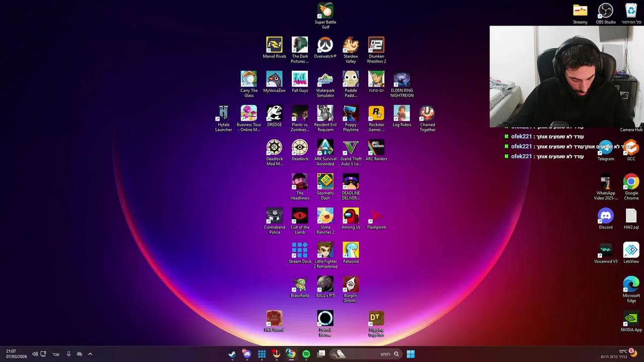Open Spotify from the taskbar
The image size is (644, 362).
(306, 354)
